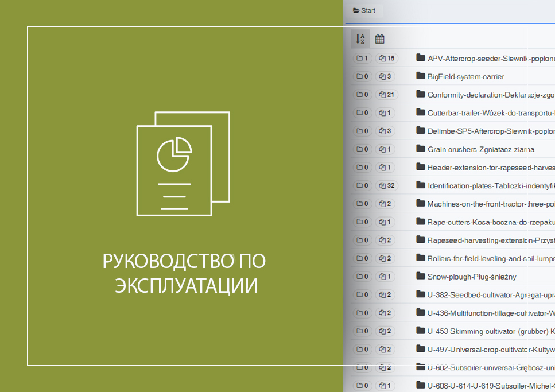The width and height of the screenshot is (555, 392).
Task: Click file count badge 1 for Header-extension-for-rapeseed
Action: click(385, 167)
